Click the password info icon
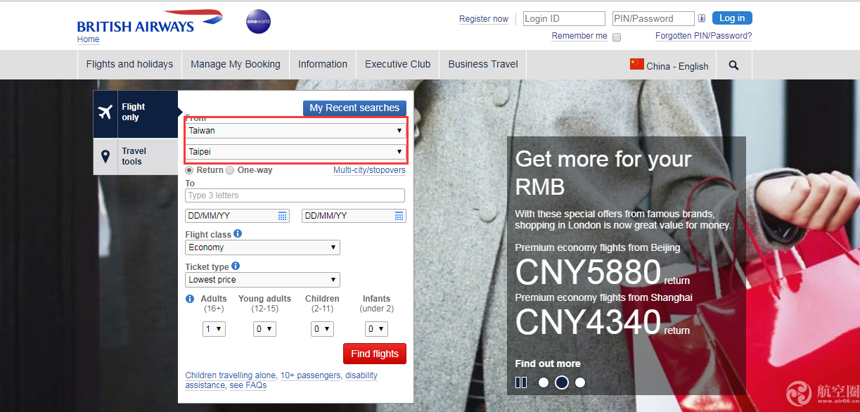 point(701,19)
